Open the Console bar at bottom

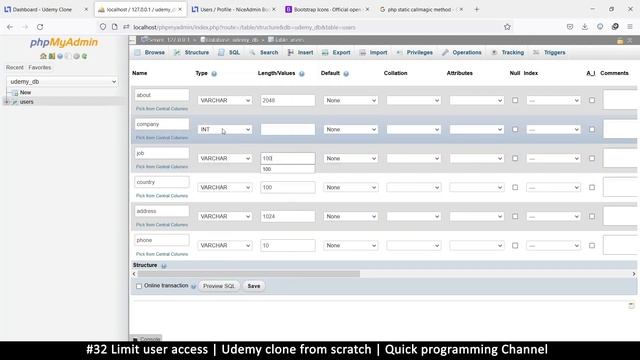pos(147,339)
